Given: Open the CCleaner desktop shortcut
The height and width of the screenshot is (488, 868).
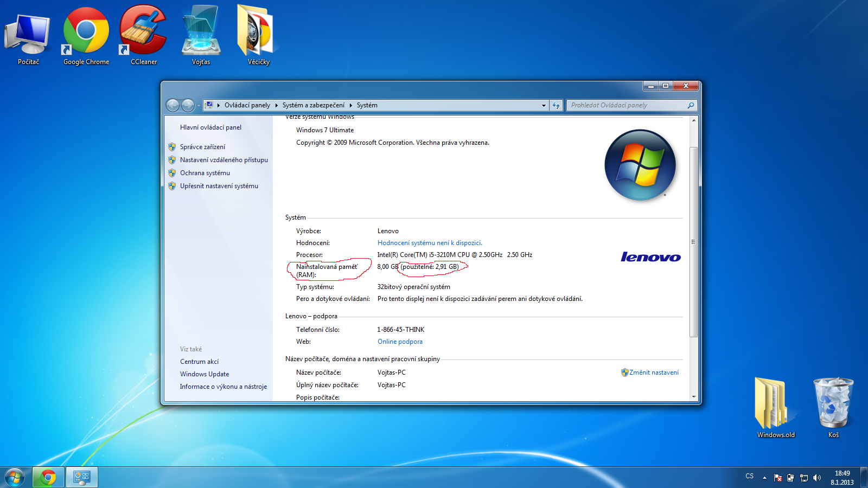Looking at the screenshot, I should pos(144,36).
